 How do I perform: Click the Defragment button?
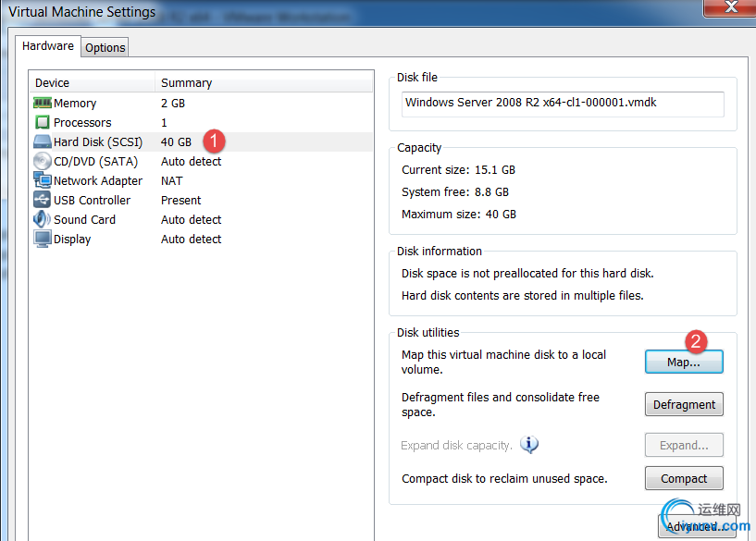(x=684, y=404)
